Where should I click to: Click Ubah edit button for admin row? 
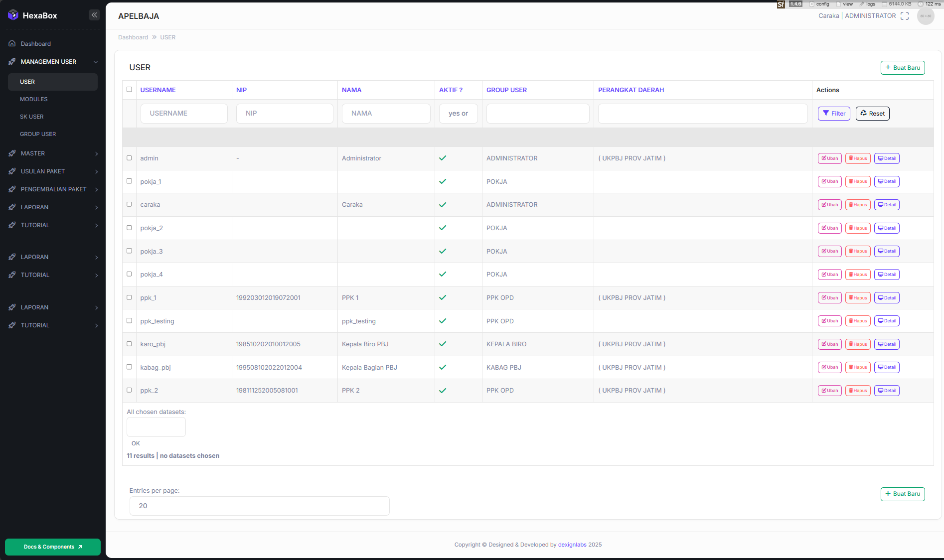tap(829, 158)
